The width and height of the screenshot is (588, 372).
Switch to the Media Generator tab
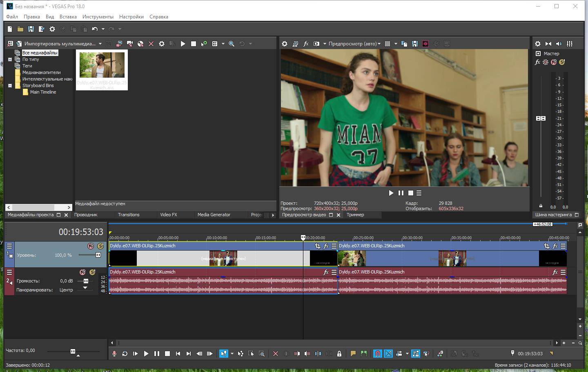point(214,215)
